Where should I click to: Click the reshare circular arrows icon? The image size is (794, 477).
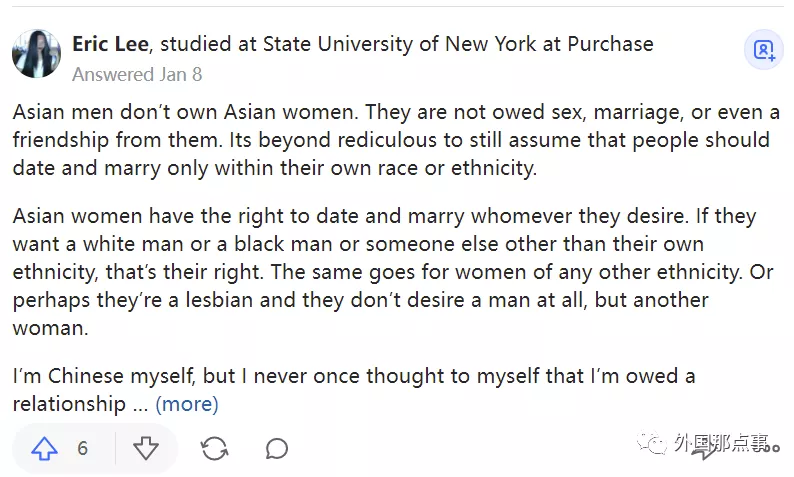214,449
